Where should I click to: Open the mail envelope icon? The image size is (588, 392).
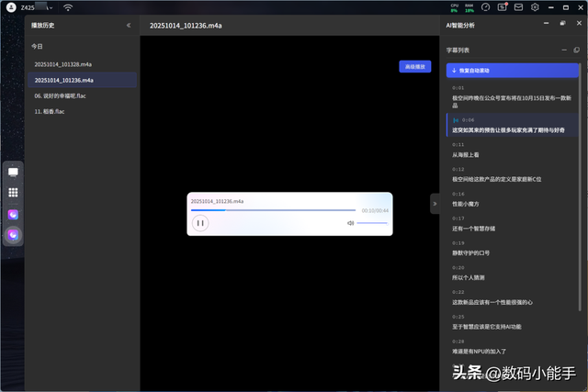518,7
